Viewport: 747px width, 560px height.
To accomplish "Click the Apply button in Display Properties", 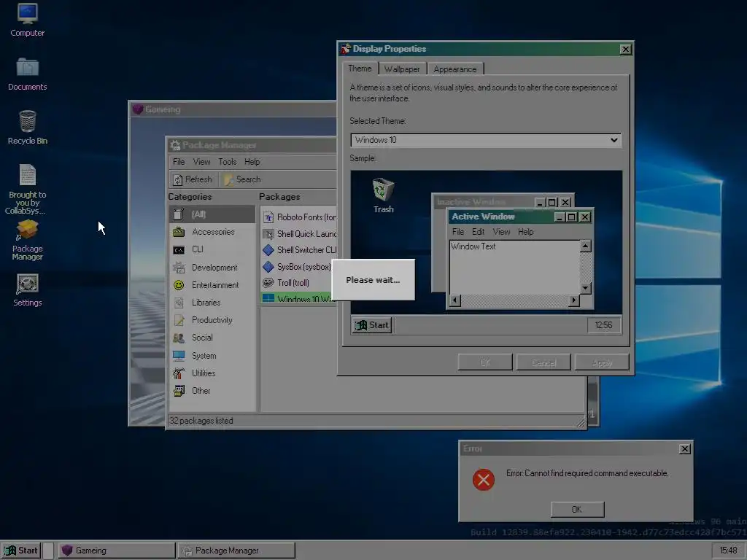I will (x=602, y=362).
